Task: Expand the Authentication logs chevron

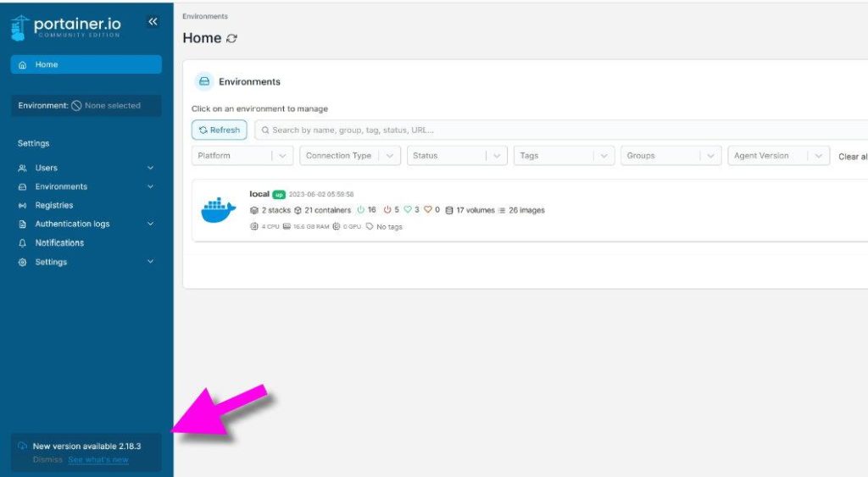Action: click(x=150, y=224)
